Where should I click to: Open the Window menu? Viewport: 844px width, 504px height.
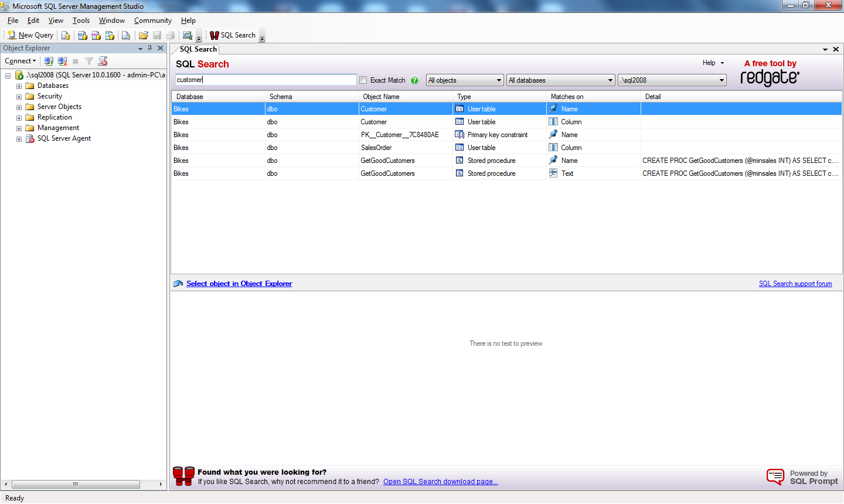pos(111,21)
